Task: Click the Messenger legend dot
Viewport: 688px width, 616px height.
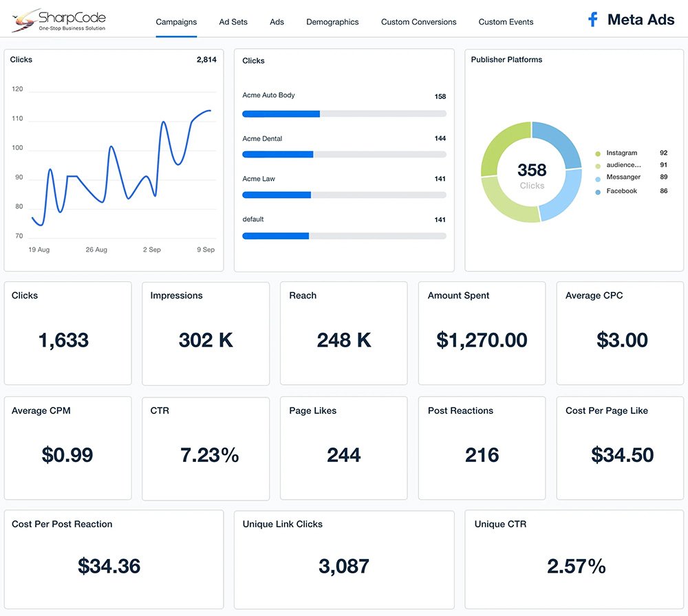Action: (598, 178)
